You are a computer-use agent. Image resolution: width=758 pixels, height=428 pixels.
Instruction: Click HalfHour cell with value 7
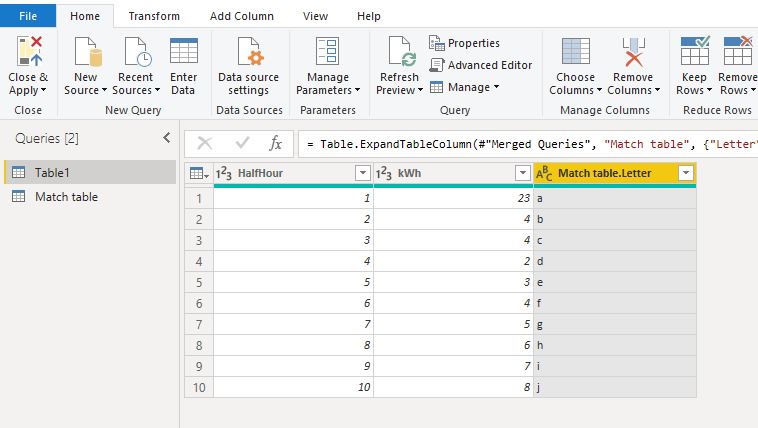[x=293, y=325]
